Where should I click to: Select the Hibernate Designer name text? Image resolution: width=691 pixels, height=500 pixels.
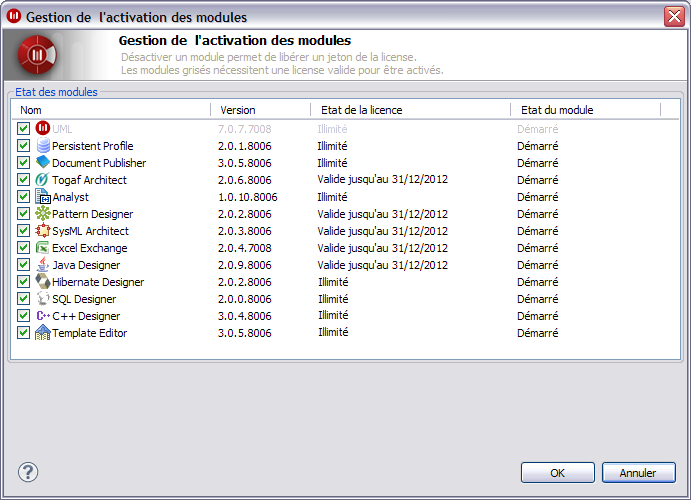98,282
